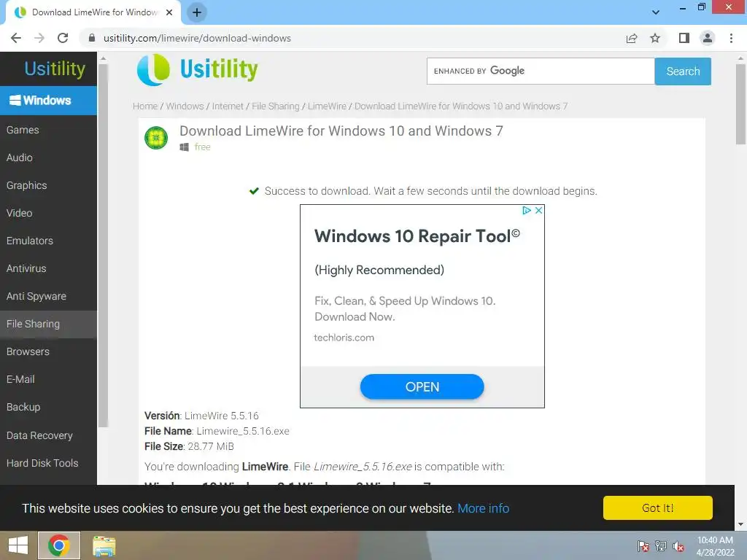Follow the Windows breadcrumb link
Screen dimensions: 747x560
coord(185,106)
